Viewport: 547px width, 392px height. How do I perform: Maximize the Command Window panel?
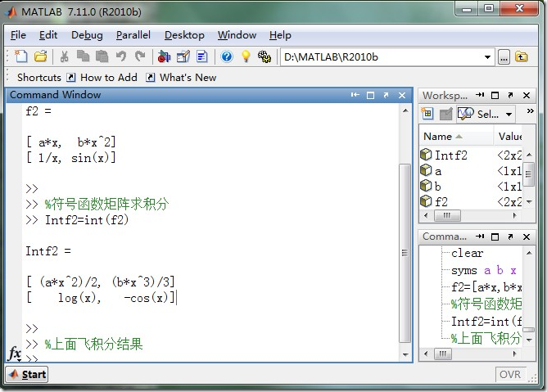pyautogui.click(x=370, y=95)
